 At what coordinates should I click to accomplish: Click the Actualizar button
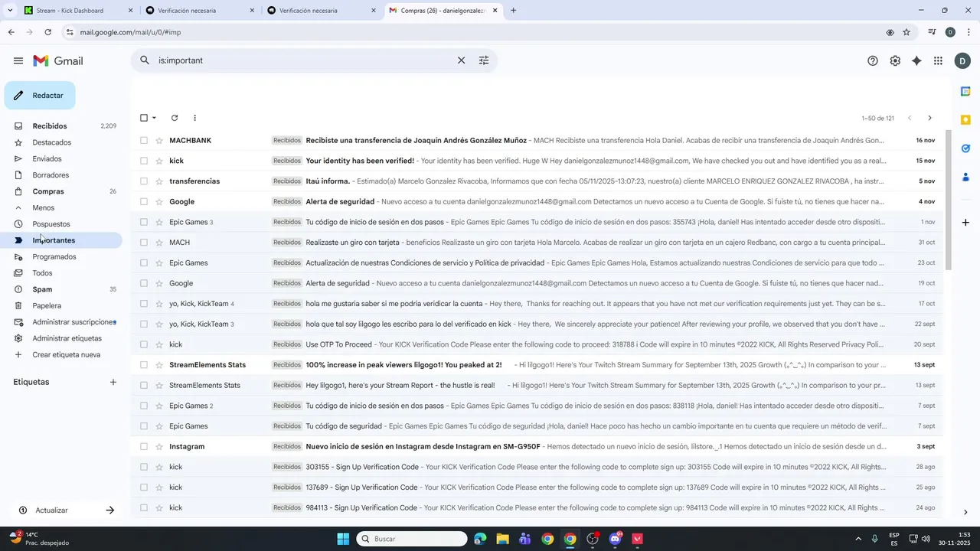[x=66, y=510]
